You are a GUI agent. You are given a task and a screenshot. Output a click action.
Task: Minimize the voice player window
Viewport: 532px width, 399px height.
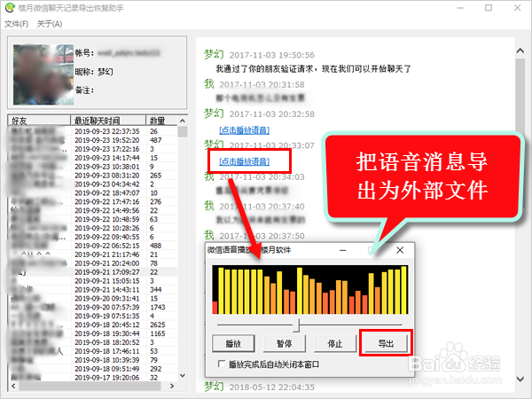(x=343, y=250)
